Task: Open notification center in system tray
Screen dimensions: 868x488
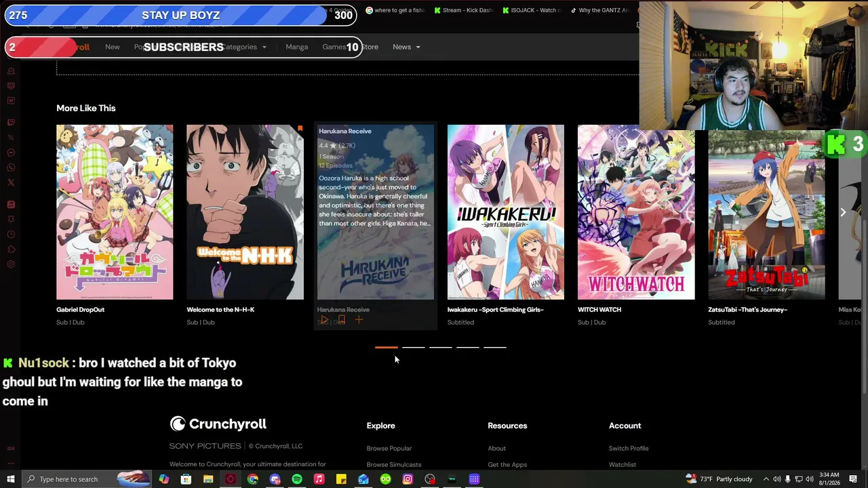Action: pos(853,479)
